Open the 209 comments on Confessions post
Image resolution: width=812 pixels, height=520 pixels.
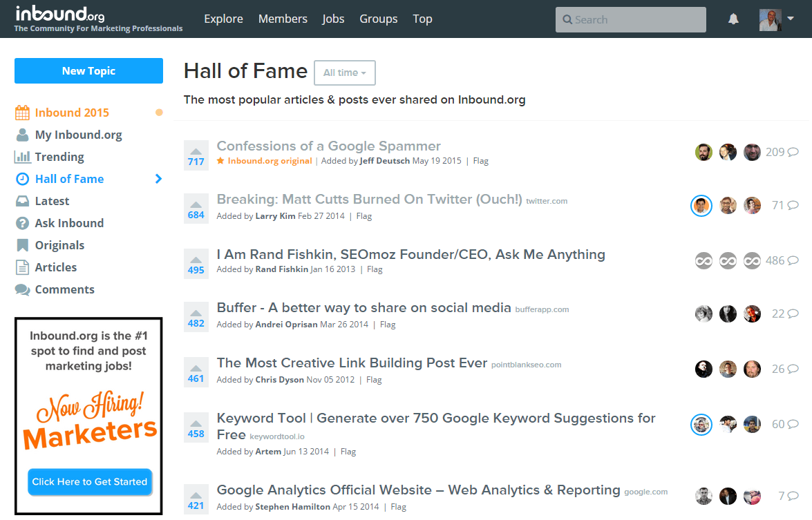(782, 152)
